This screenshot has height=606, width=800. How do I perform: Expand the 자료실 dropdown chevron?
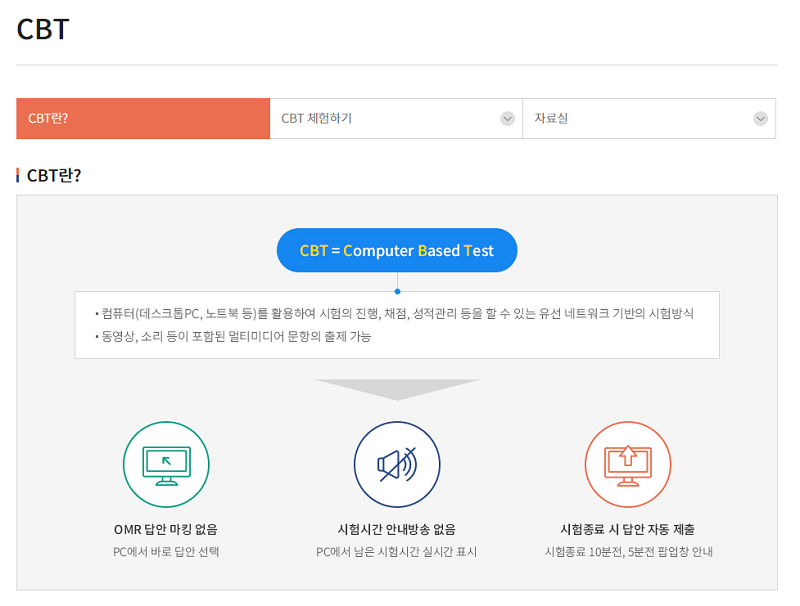pos(760,119)
